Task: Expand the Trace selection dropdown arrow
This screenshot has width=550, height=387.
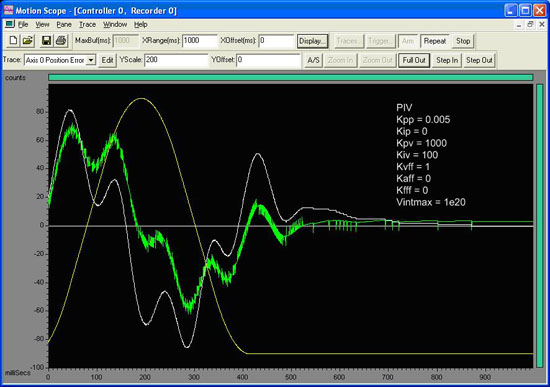Action: pyautogui.click(x=91, y=60)
